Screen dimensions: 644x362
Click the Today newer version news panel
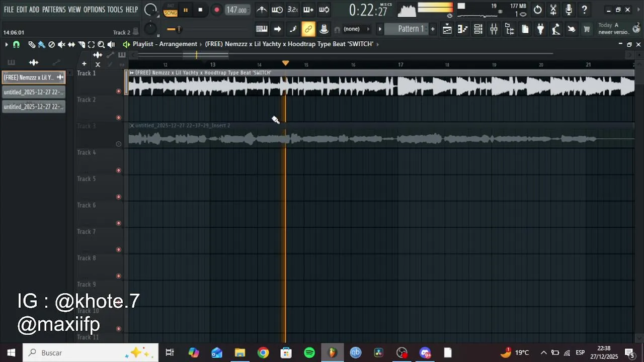pos(619,29)
